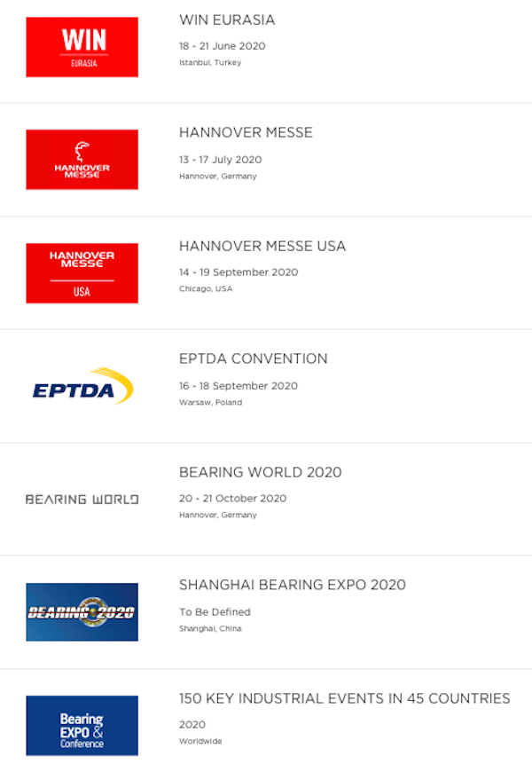532x772 pixels.
Task: Open the Hannover Messe USA logo
Action: pos(82,273)
